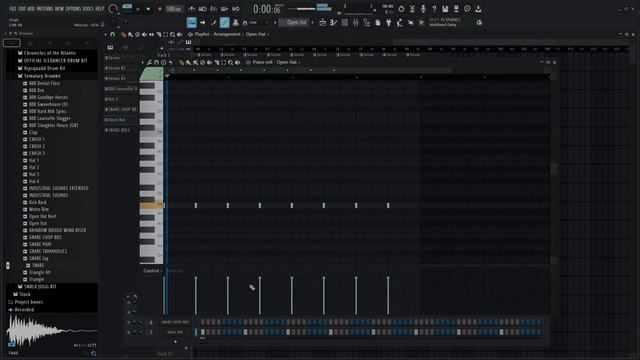
Task: Select the Piano roll mute tool
Action: [209, 62]
